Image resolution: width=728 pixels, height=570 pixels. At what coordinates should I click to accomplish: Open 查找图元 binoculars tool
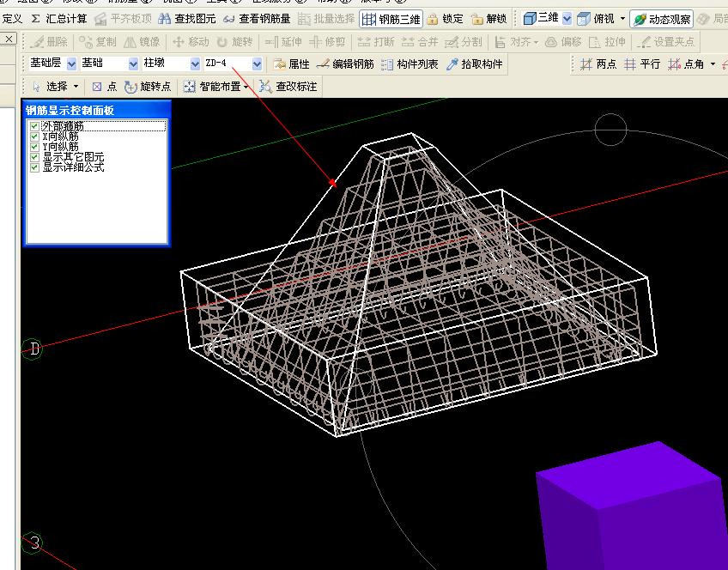186,19
